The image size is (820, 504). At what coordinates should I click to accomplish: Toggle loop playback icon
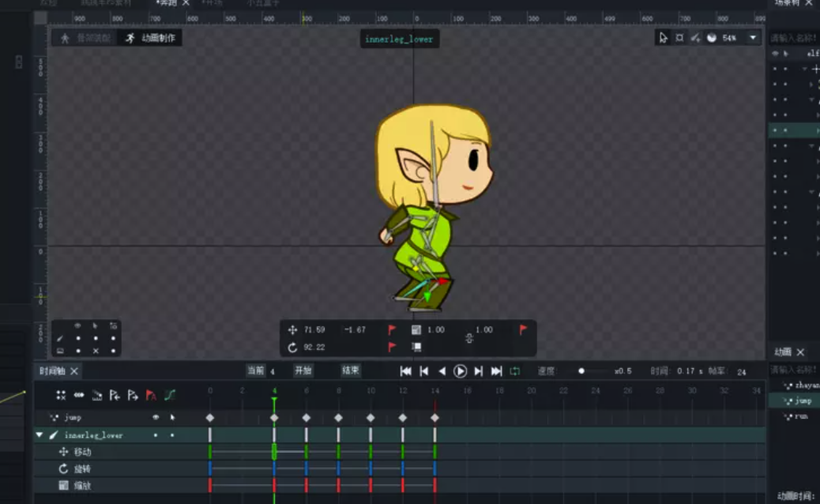515,371
